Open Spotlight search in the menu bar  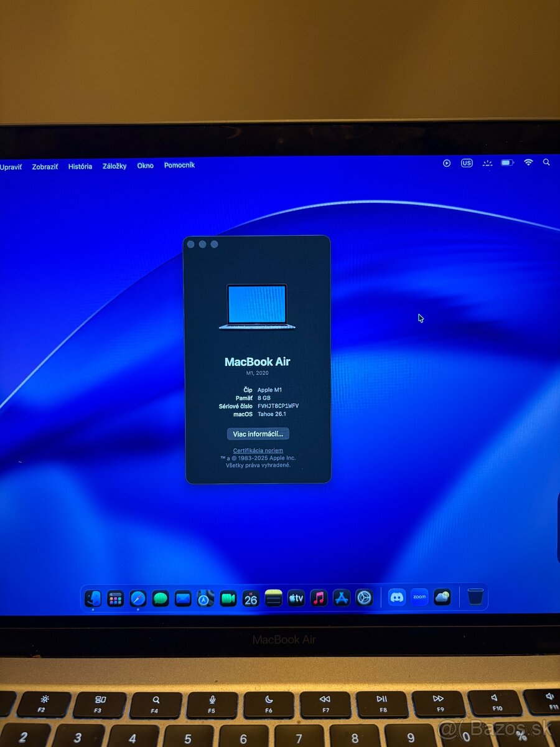click(546, 162)
